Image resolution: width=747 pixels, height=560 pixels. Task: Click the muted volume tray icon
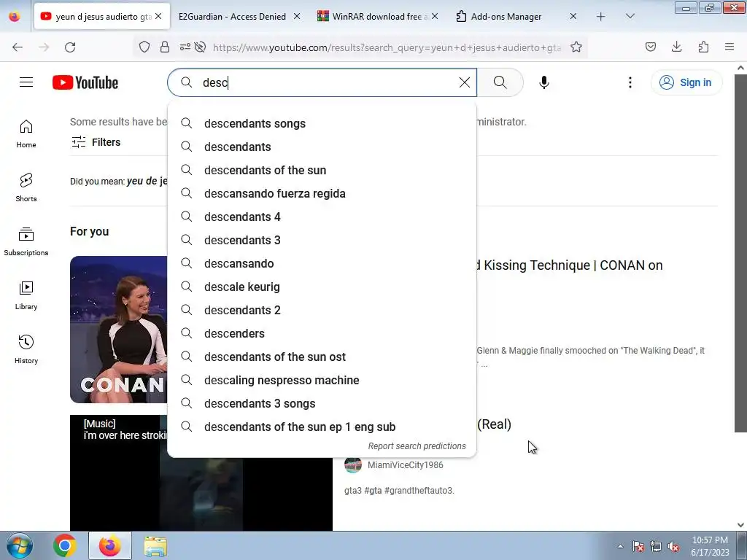click(x=673, y=547)
